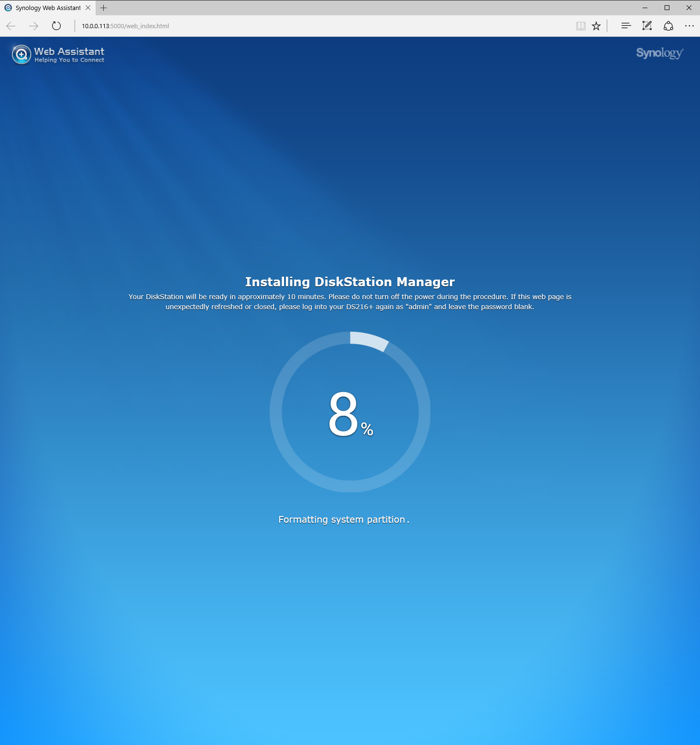
Task: Click the 'approximately 10 minutes' description line
Action: 350,297
